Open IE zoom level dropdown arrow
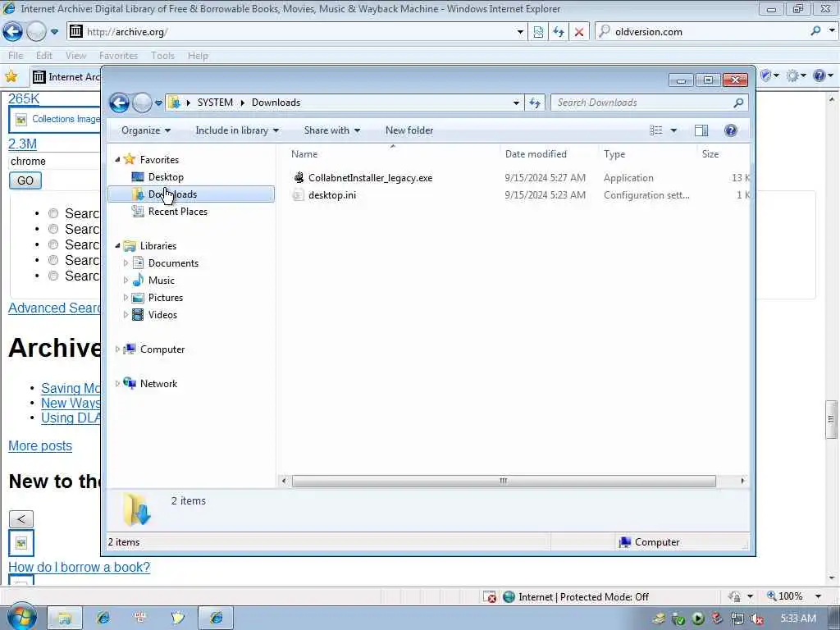 [x=818, y=596]
